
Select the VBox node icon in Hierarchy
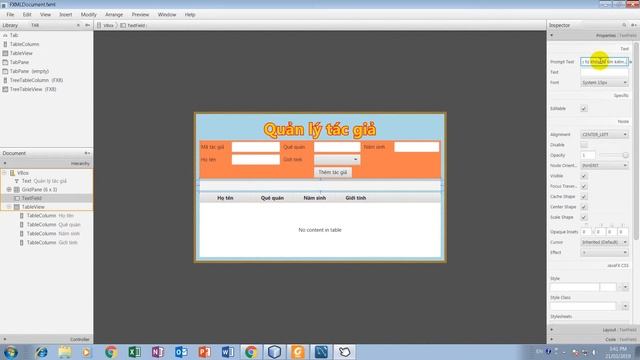click(x=12, y=173)
